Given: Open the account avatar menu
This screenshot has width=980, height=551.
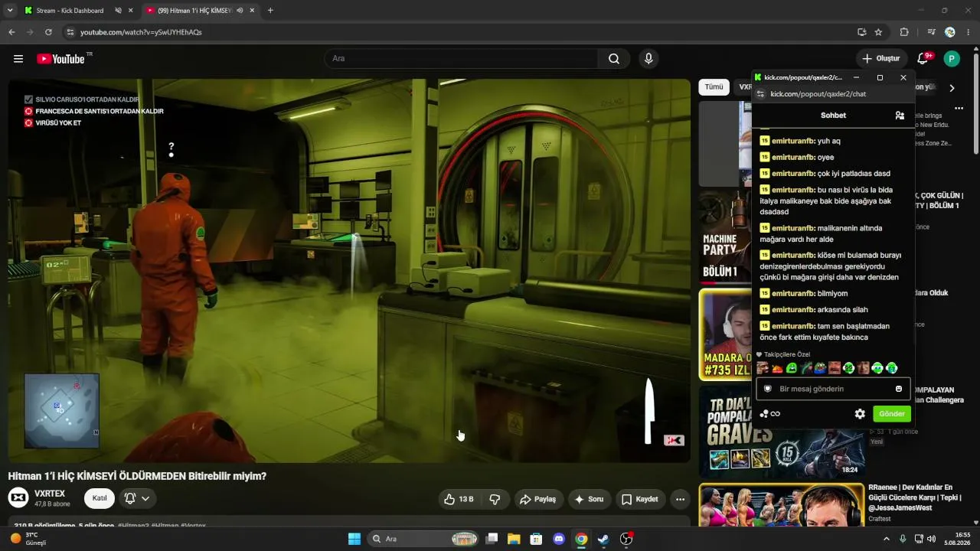Looking at the screenshot, I should pyautogui.click(x=952, y=59).
